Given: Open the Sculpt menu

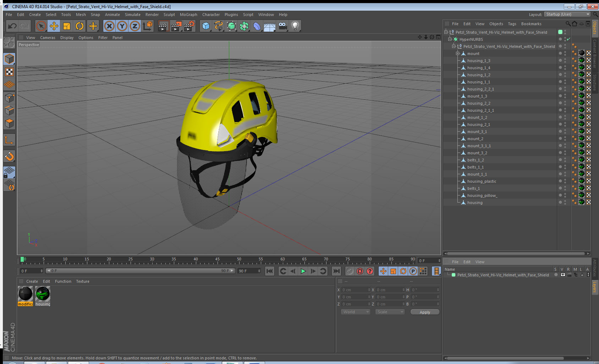Looking at the screenshot, I should [169, 15].
